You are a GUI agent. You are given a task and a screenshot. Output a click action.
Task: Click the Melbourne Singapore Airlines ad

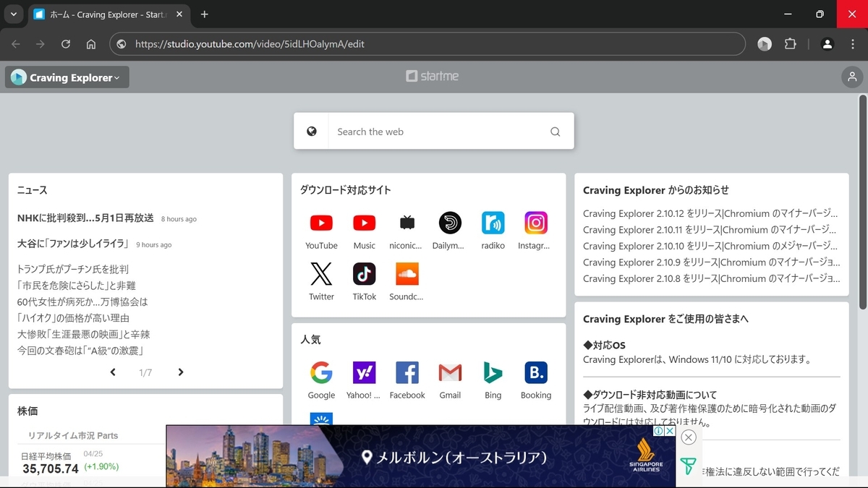pyautogui.click(x=421, y=456)
